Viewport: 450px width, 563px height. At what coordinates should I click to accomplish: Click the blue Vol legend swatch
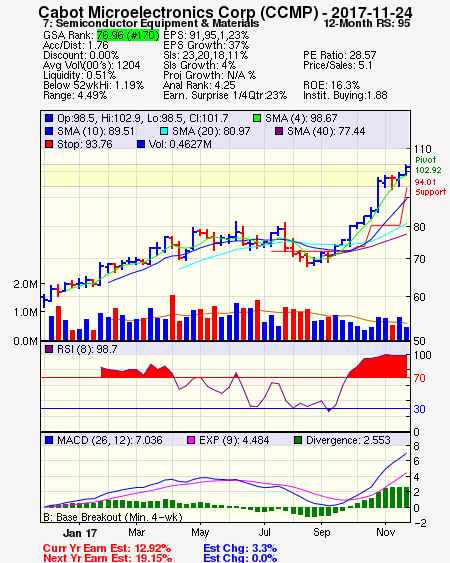pos(141,144)
